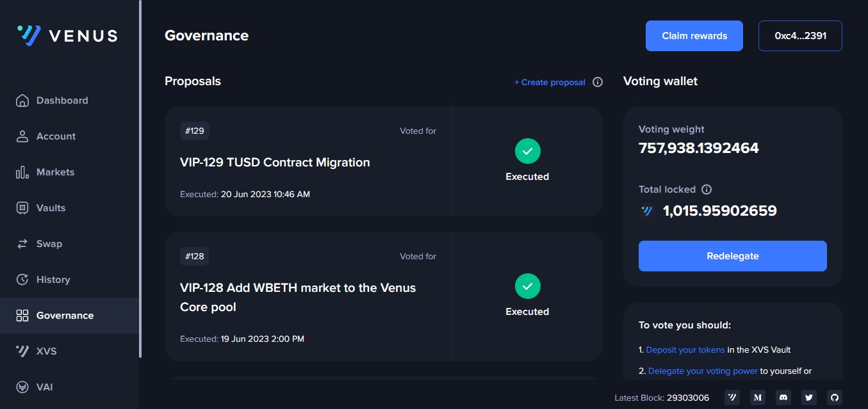Open the GitHub link in footer
The image size is (868, 409).
[x=835, y=397]
